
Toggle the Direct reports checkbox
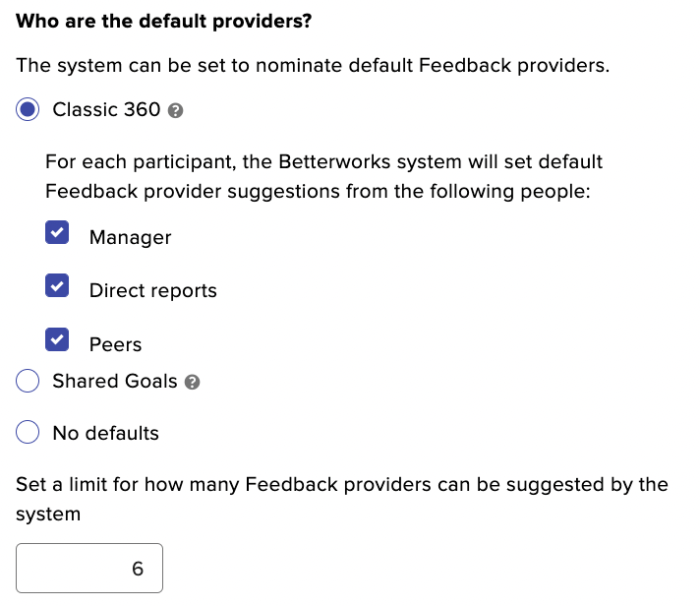(57, 286)
